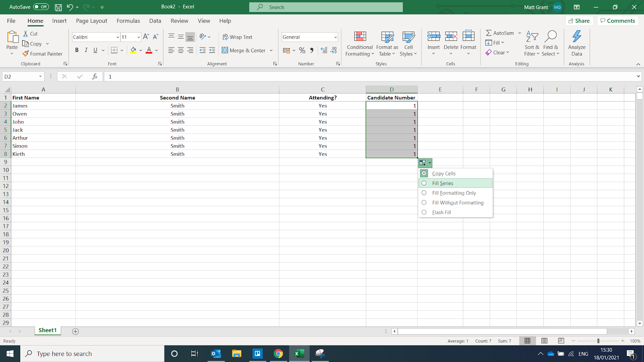This screenshot has height=362, width=644.
Task: Open the File tab
Action: [x=11, y=21]
